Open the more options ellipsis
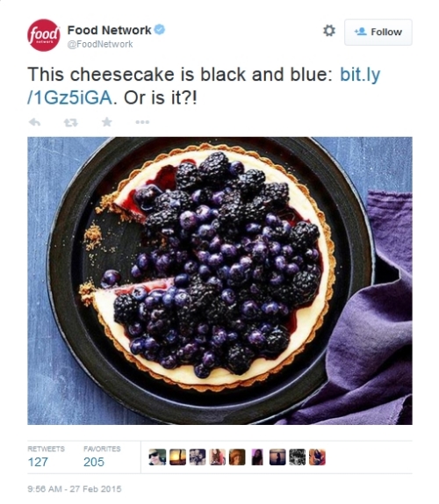 (142, 122)
